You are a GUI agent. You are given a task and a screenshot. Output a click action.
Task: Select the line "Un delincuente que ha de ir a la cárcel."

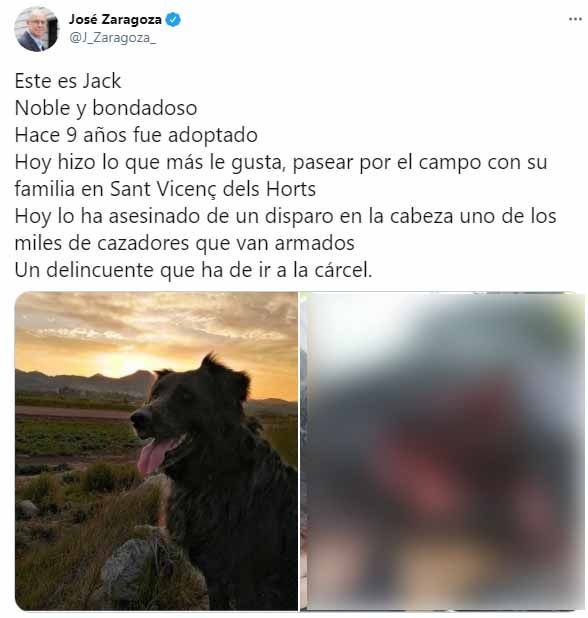(194, 270)
